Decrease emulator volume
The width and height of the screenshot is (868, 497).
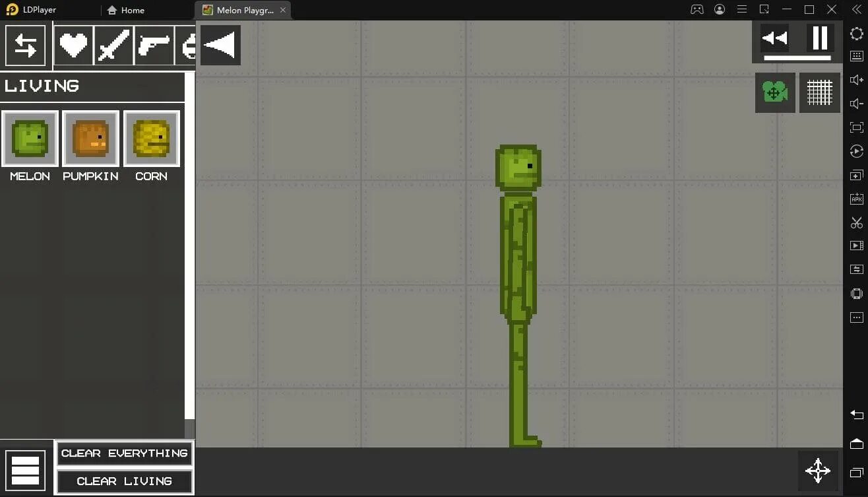(x=857, y=104)
